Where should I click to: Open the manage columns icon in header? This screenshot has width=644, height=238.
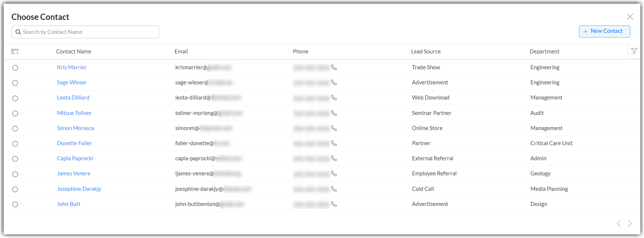(x=15, y=52)
